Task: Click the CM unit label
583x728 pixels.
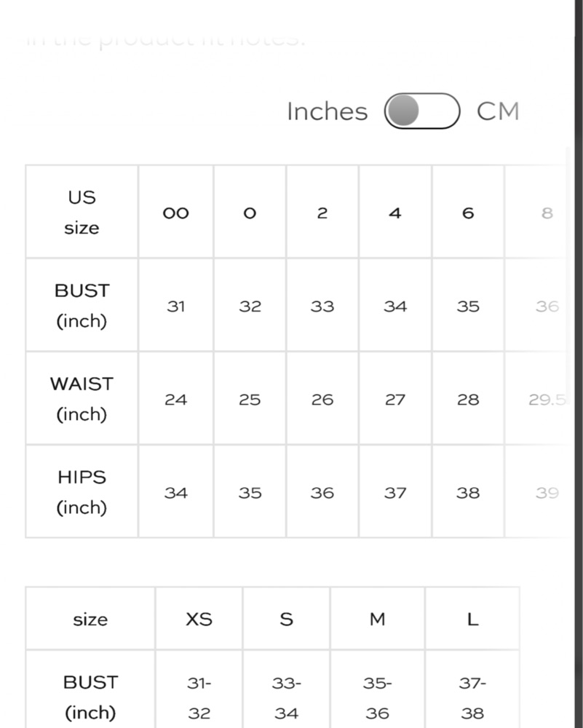Action: (x=498, y=111)
